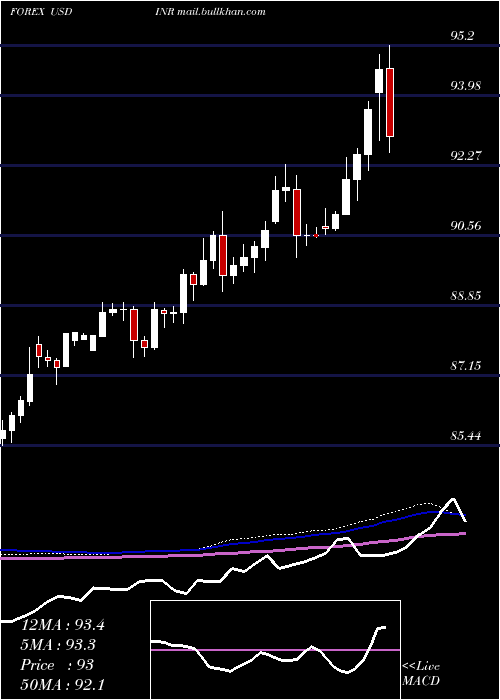500x700 pixels.
Task: Click the FOREX USD title text
Action: [x=41, y=11]
